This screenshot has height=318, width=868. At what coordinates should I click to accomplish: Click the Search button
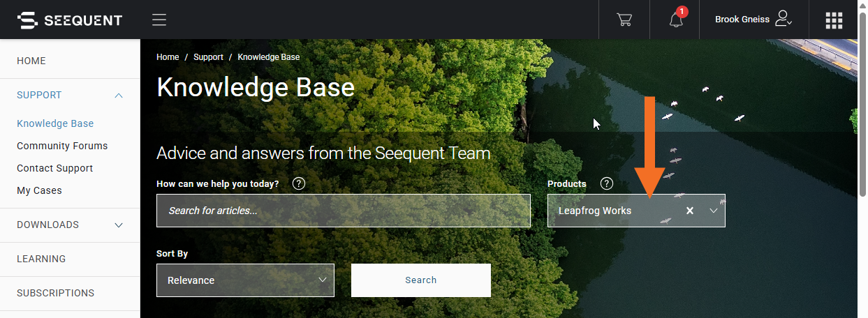pyautogui.click(x=421, y=280)
